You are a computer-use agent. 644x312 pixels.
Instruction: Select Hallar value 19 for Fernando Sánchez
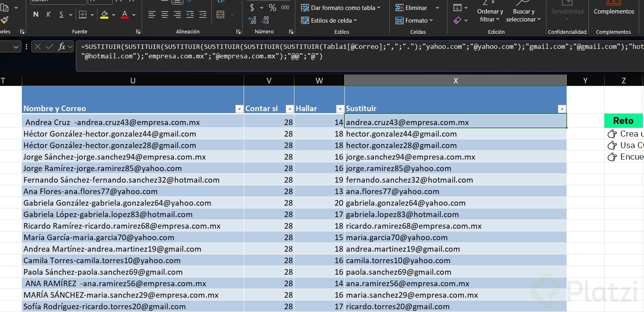(319, 180)
